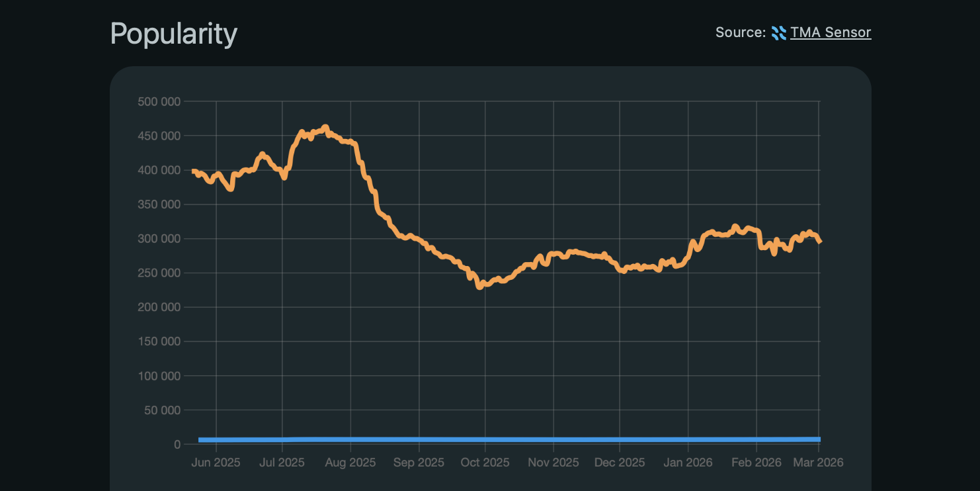Click the "50 000" y-axis label
Screen dimensions: 980x491
coord(161,410)
